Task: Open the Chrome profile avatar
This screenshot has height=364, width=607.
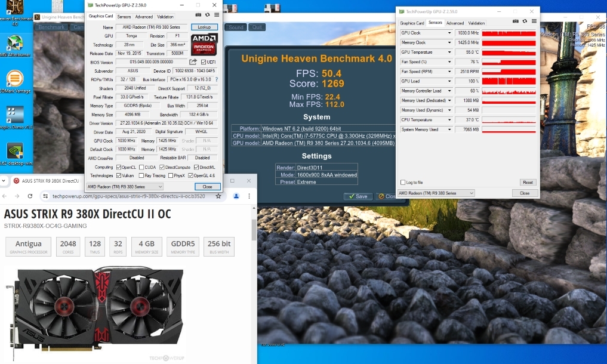Action: click(236, 196)
